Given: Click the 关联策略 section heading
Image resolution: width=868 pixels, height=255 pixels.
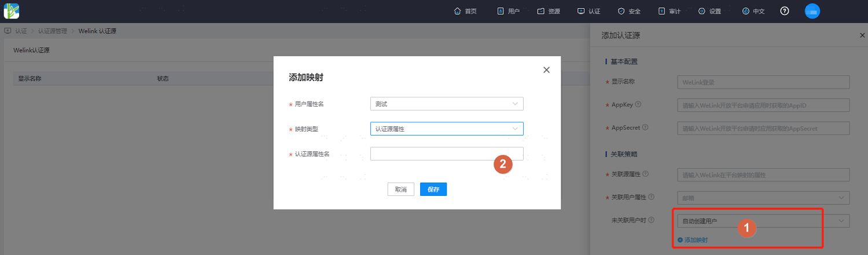Looking at the screenshot, I should click(624, 154).
